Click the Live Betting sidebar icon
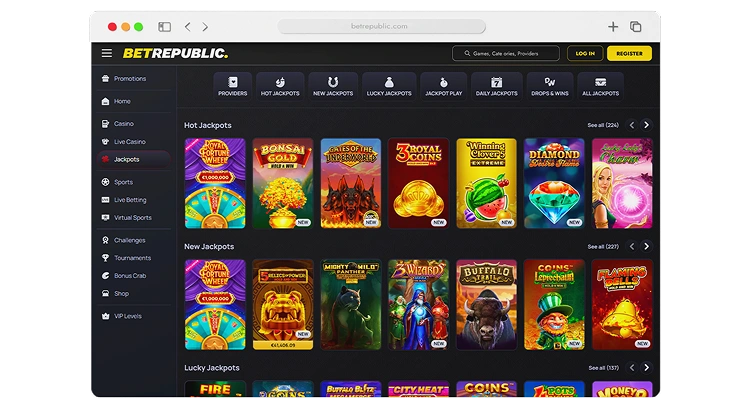Viewport: 748px width, 416px height. pyautogui.click(x=105, y=200)
